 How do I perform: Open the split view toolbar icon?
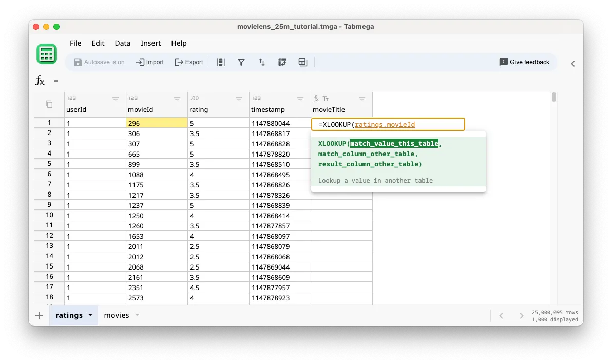[x=302, y=62]
